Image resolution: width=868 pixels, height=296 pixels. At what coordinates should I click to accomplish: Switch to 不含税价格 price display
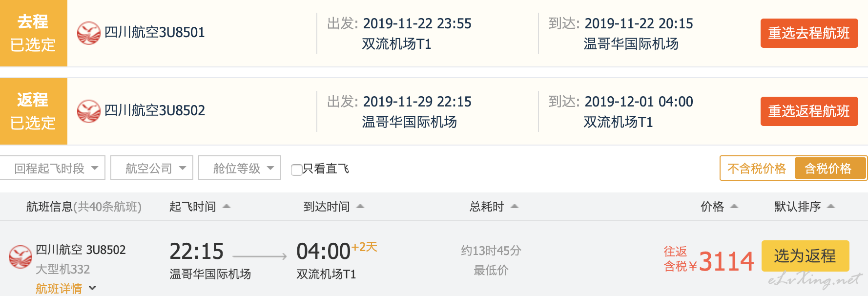click(x=757, y=169)
